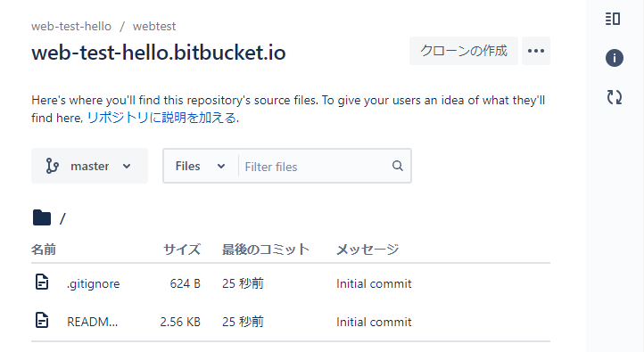
Task: Open the three-dot more actions menu
Action: [536, 51]
